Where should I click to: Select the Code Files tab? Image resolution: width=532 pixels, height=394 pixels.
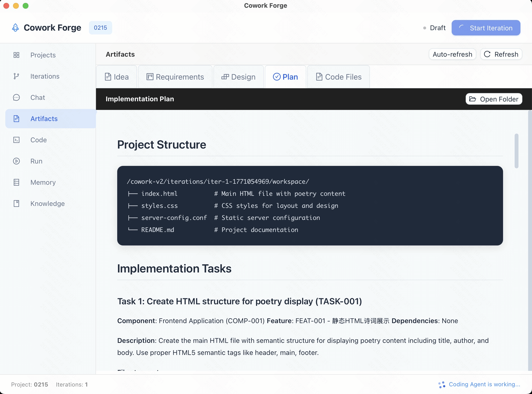(339, 77)
